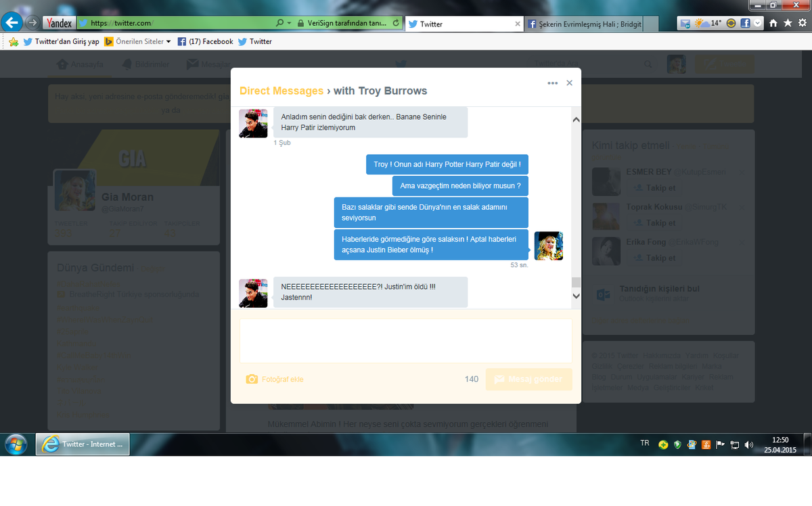Open the browser settings gear
812x506 pixels.
(801, 23)
